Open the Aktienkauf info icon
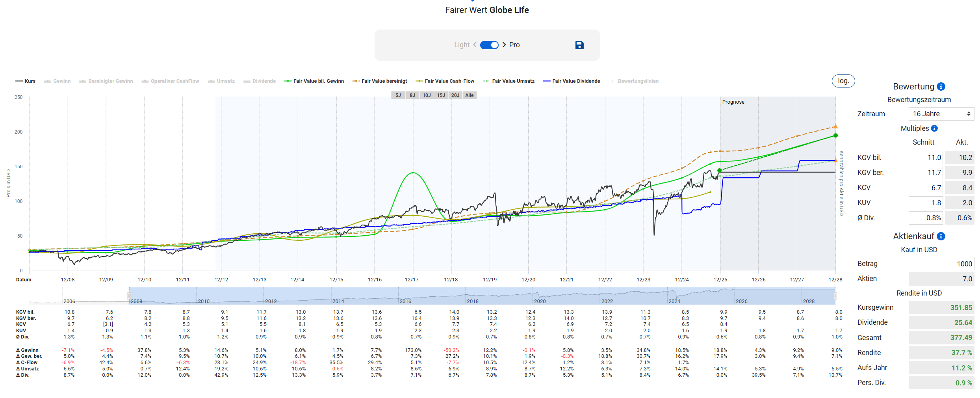Screen dimensions: 980x398 [941, 236]
